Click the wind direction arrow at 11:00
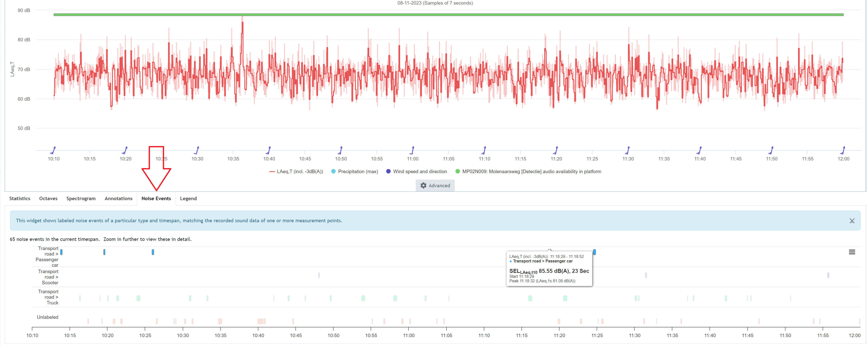Screen dimensions: 868x346 (x=412, y=150)
